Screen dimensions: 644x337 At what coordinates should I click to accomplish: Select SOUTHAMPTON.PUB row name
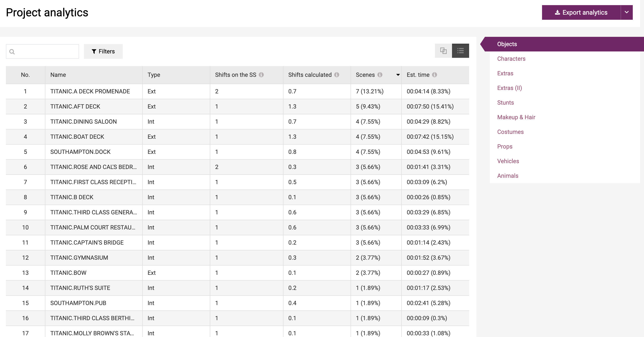click(78, 303)
